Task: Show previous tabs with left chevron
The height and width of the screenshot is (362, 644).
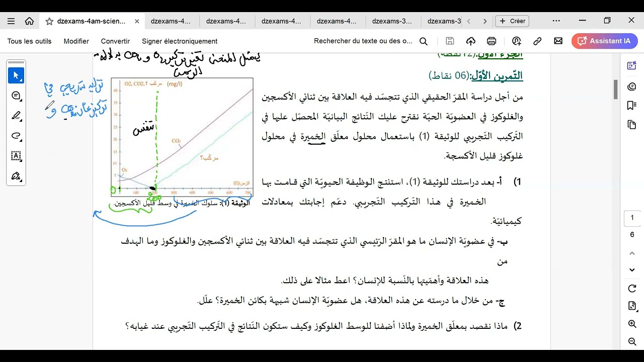Action: tap(469, 21)
